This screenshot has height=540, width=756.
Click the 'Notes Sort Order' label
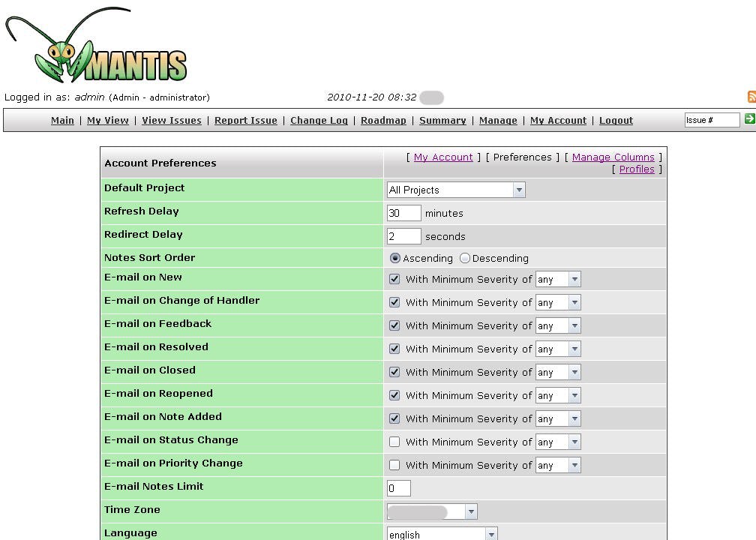click(x=150, y=257)
